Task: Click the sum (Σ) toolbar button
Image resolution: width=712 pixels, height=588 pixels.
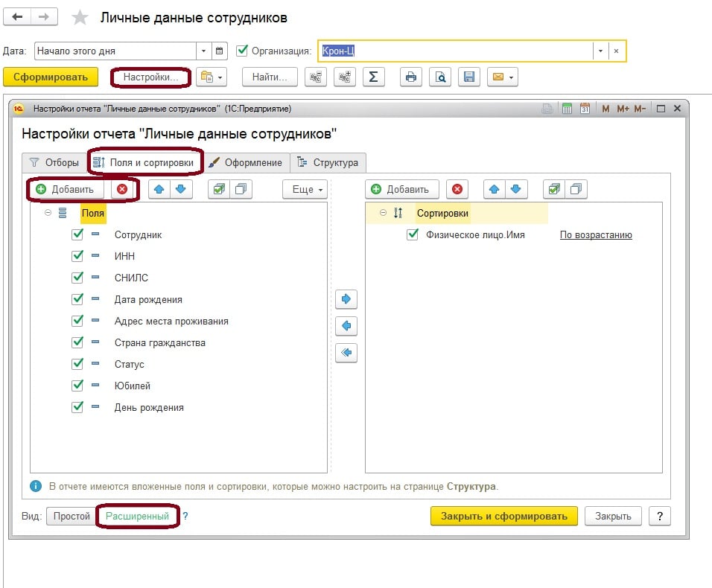Action: (374, 77)
